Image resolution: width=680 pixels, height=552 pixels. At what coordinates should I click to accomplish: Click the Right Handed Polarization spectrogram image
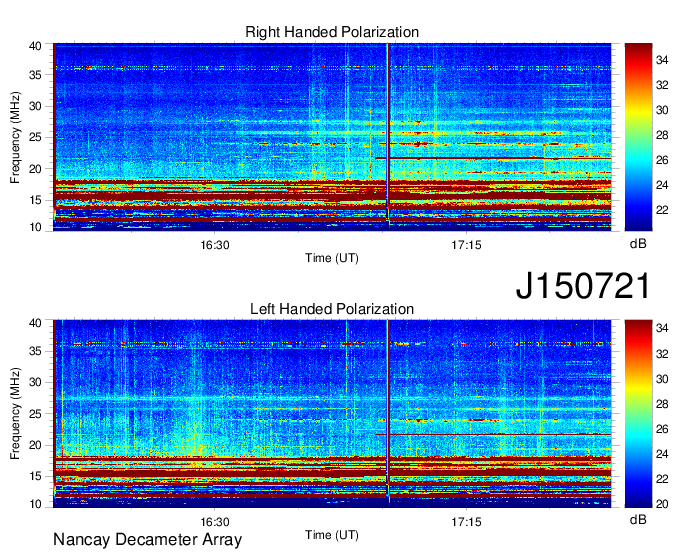[x=332, y=137]
